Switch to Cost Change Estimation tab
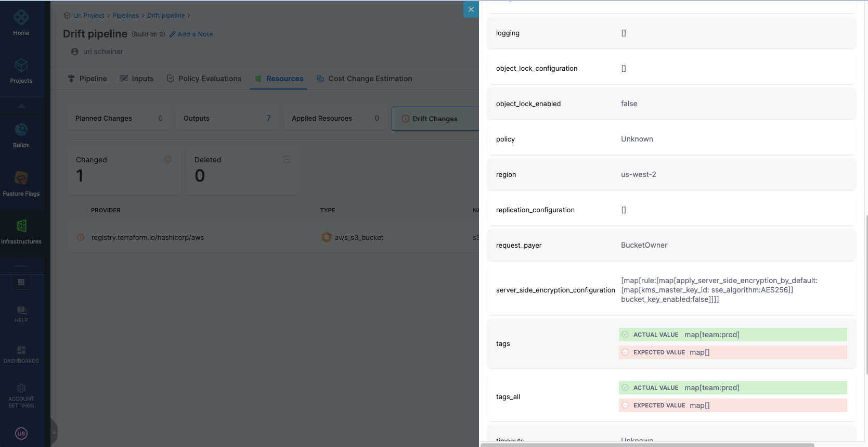This screenshot has height=447, width=868. (x=364, y=79)
